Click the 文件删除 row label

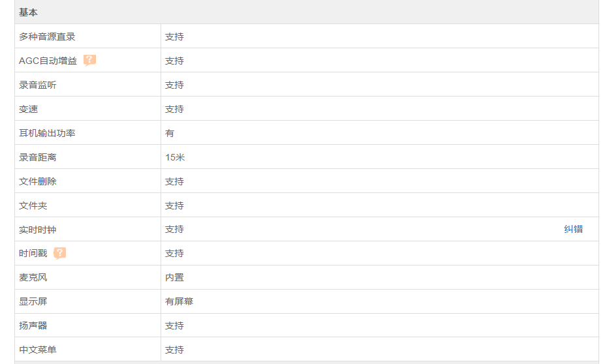coord(38,181)
